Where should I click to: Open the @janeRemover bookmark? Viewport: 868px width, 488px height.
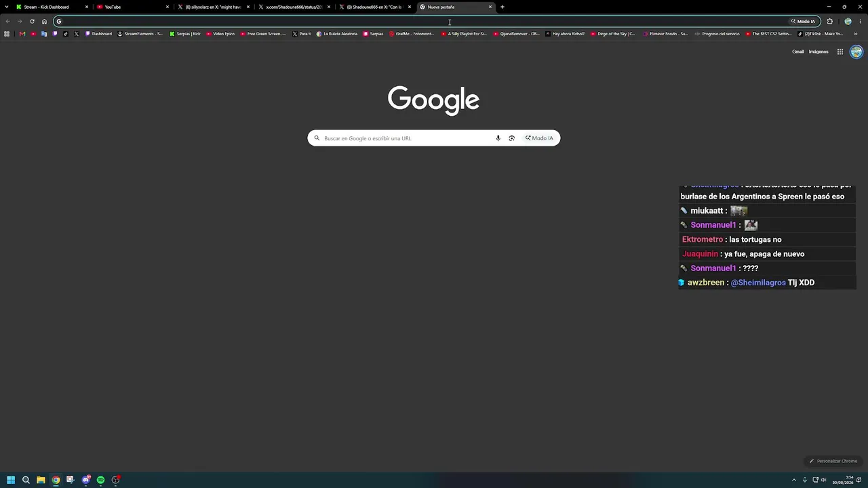(x=516, y=34)
